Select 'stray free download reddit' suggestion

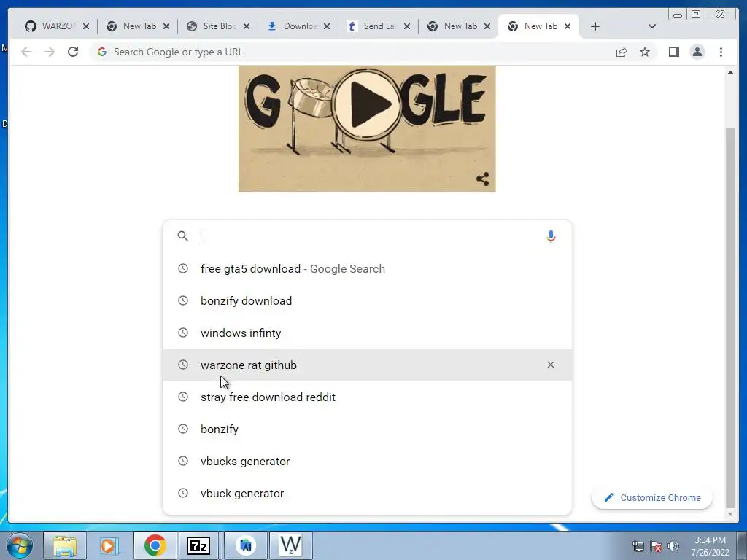click(367, 397)
